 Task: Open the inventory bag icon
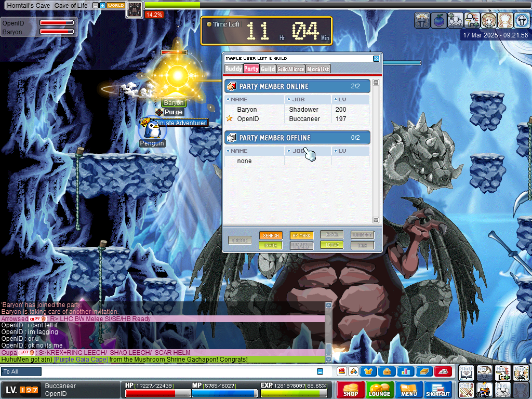pyautogui.click(x=387, y=371)
